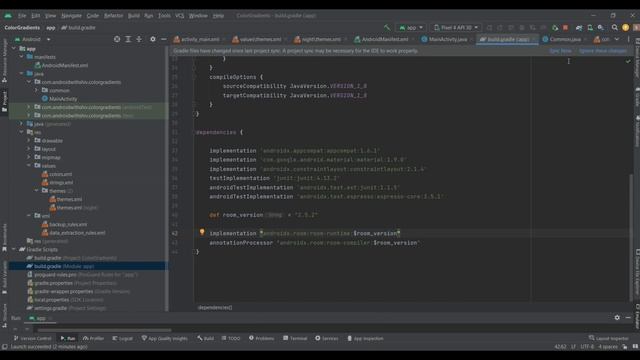
Task: Open the Android view selector dropdown
Action: [32, 40]
